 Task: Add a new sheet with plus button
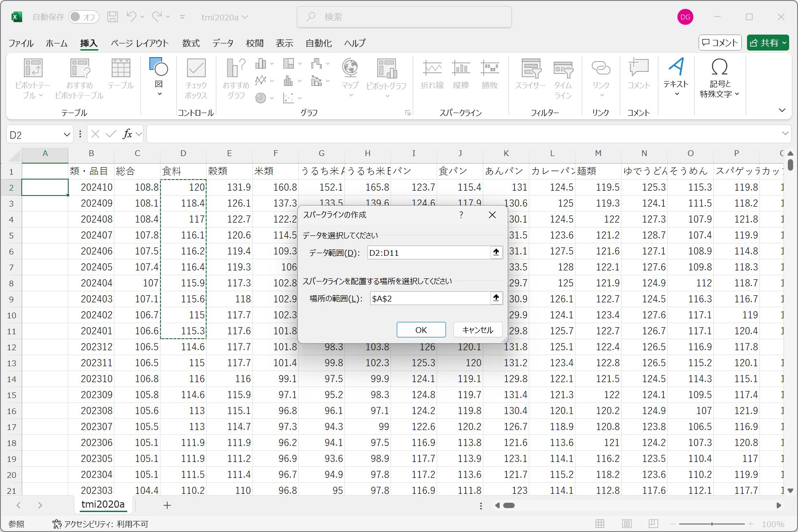tap(167, 505)
